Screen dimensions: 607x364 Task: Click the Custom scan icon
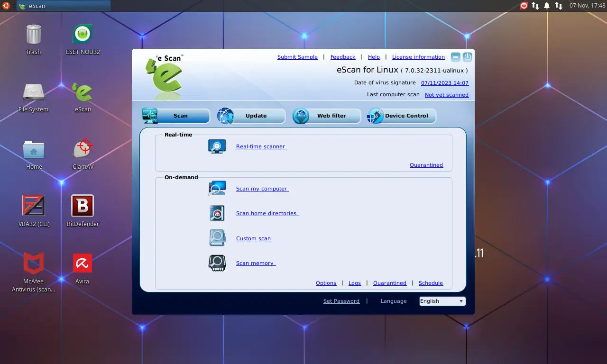[217, 237]
